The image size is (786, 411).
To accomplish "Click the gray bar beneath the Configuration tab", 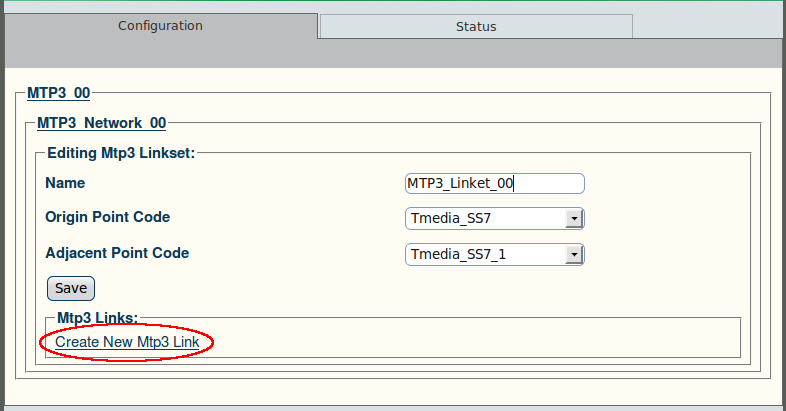I will (393, 53).
